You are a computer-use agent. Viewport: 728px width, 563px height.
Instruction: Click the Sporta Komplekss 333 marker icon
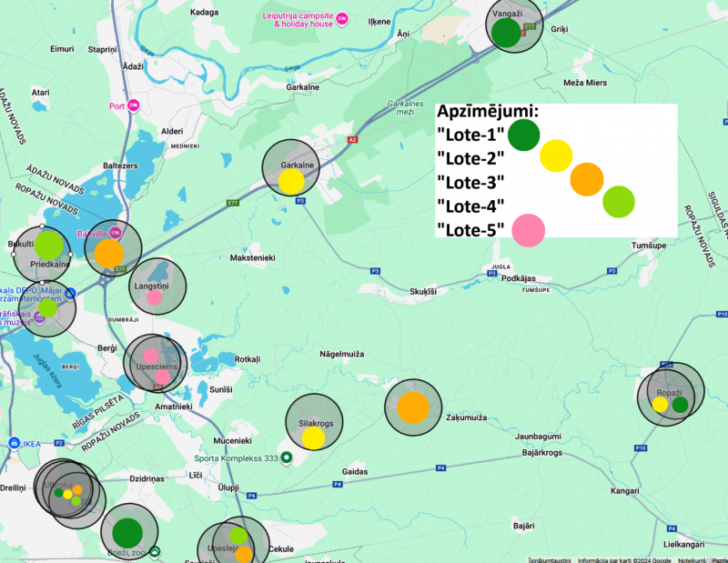pos(287,458)
